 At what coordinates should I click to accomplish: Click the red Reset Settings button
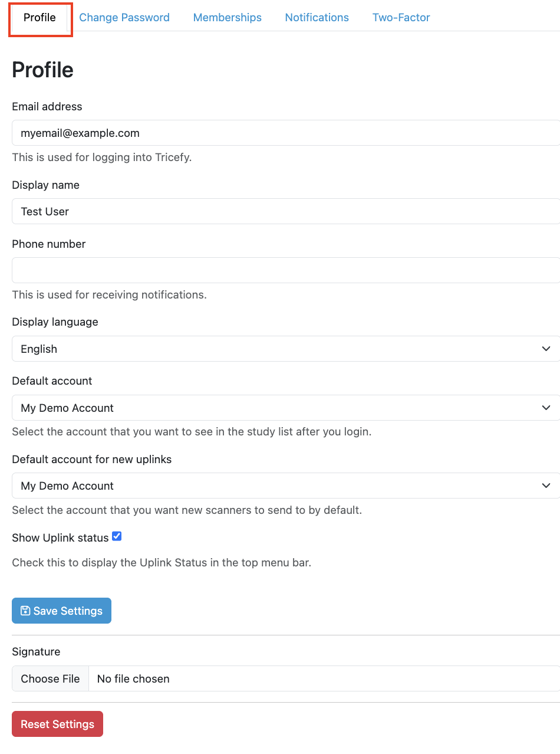point(57,724)
